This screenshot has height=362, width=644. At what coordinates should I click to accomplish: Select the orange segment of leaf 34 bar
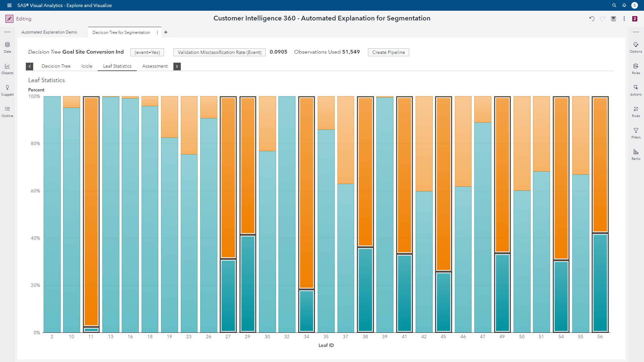(x=306, y=193)
